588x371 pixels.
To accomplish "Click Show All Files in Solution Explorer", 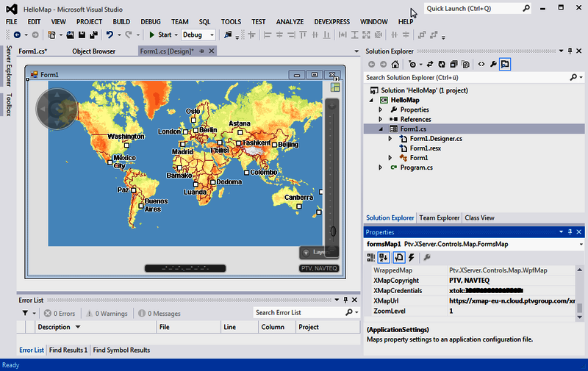I will point(465,65).
